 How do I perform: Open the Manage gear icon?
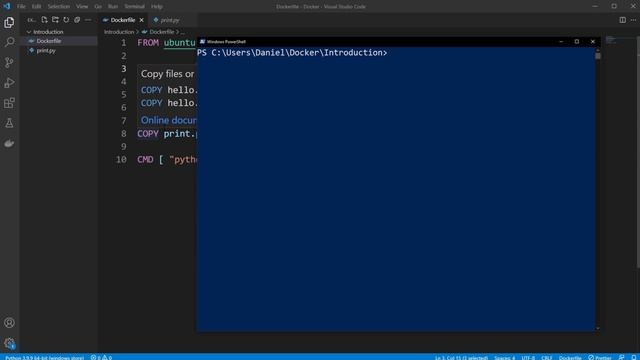[x=9, y=343]
